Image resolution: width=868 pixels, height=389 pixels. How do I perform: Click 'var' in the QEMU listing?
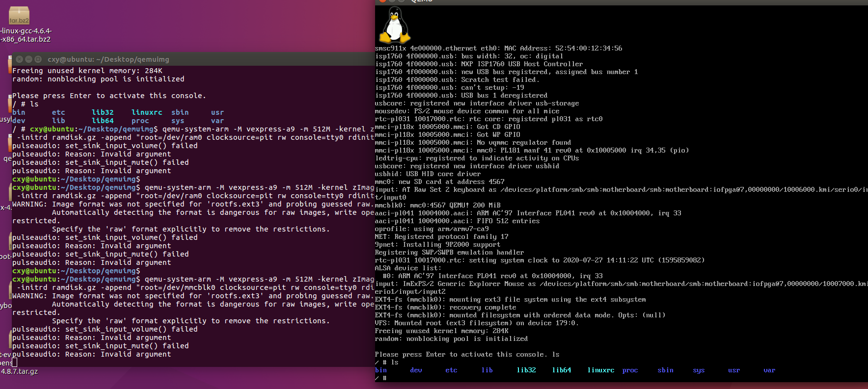[x=769, y=370]
